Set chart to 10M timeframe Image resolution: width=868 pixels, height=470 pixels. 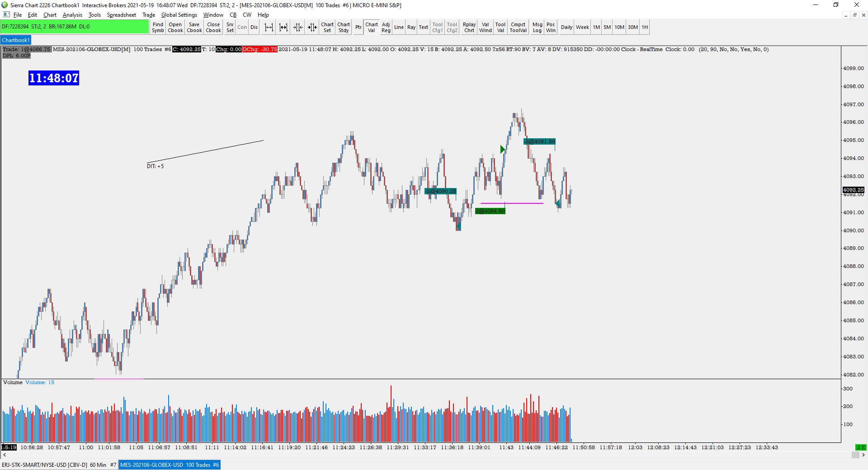tap(619, 28)
